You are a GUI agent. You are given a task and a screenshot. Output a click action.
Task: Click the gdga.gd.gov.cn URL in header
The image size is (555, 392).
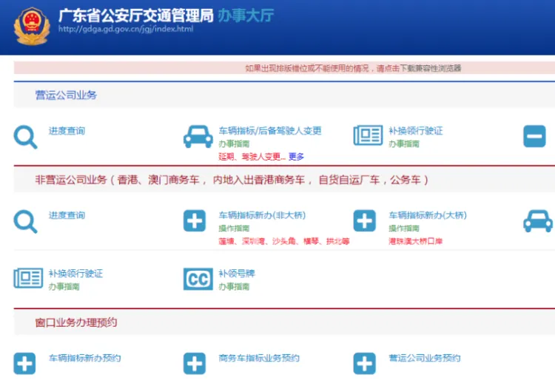[126, 29]
